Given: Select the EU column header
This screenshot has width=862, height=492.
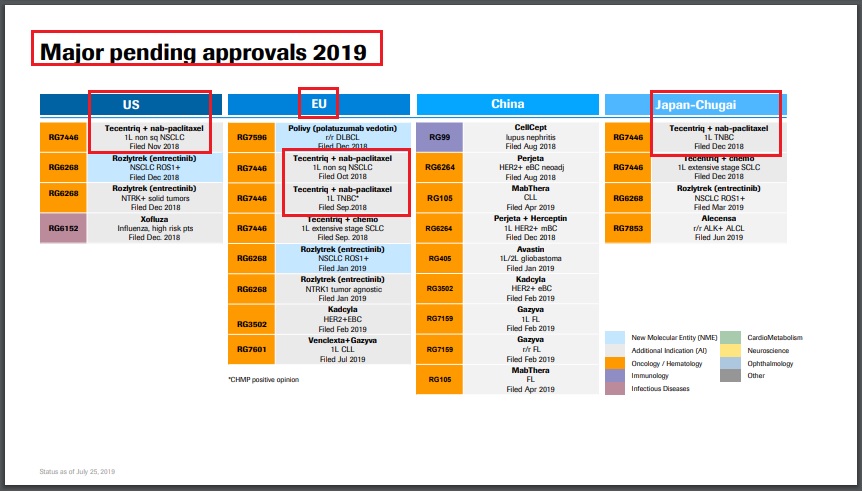Looking at the screenshot, I should [x=319, y=104].
